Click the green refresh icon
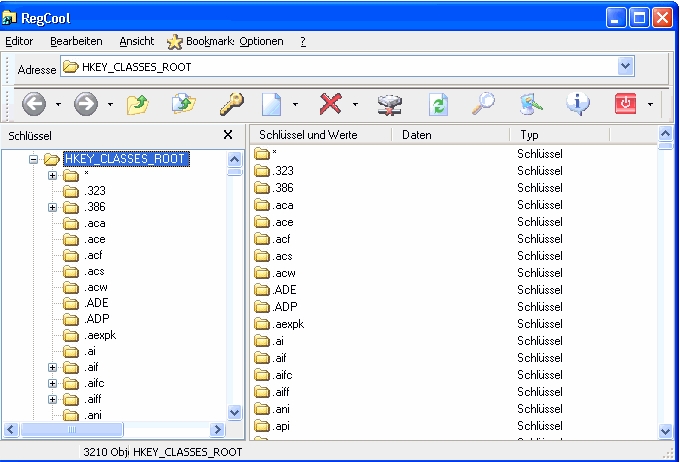The image size is (680, 462). coord(438,103)
